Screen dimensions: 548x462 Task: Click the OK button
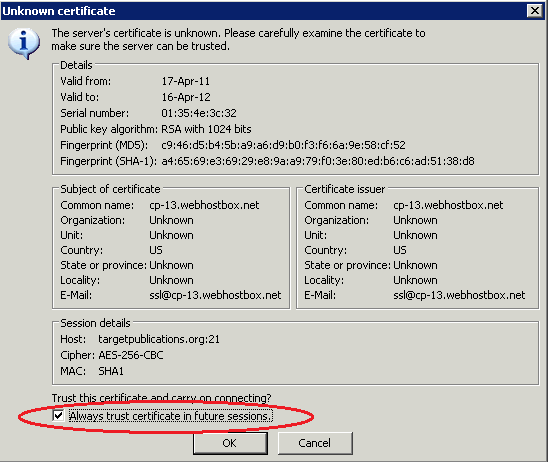point(230,443)
